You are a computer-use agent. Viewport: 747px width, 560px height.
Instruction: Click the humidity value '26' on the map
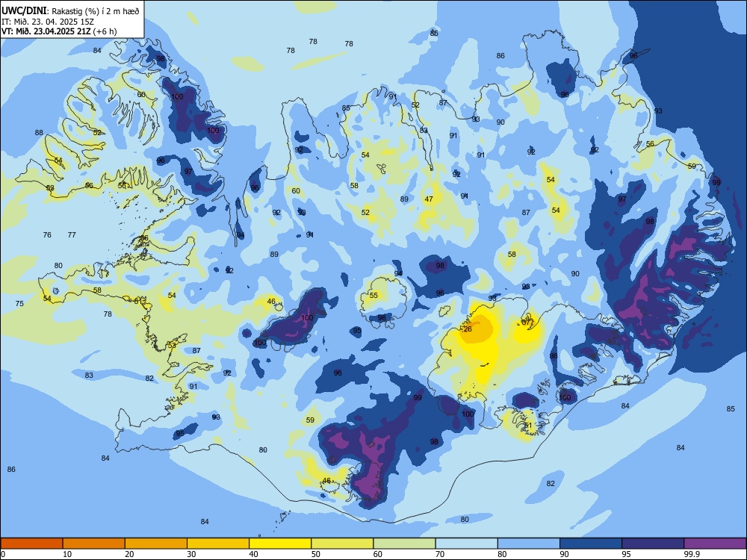[468, 329]
